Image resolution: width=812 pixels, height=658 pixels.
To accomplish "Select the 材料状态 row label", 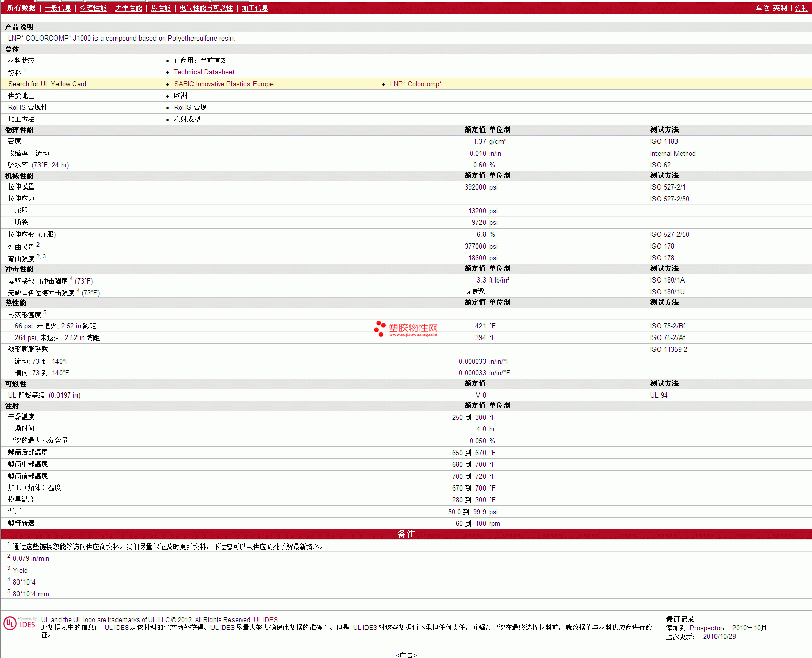I will 21,61.
